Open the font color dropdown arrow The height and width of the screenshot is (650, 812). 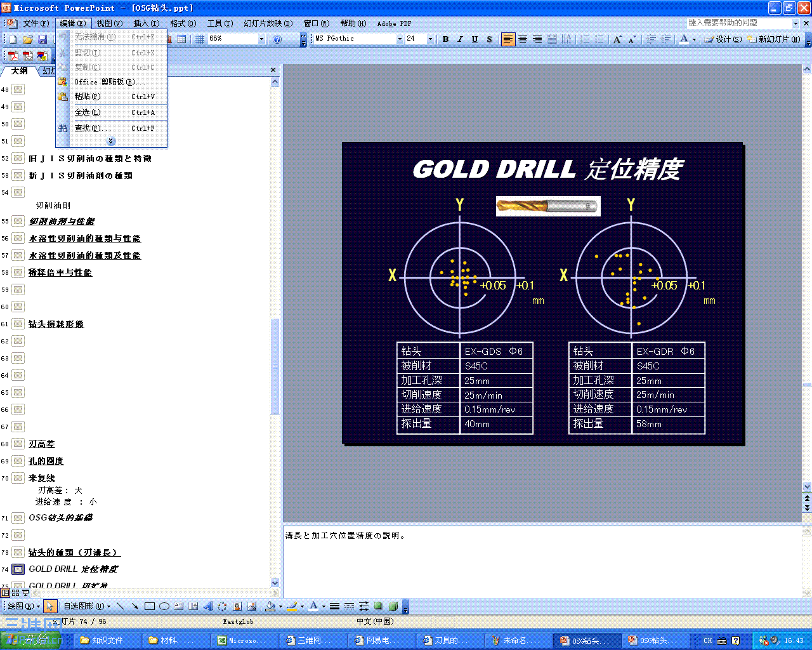point(694,39)
